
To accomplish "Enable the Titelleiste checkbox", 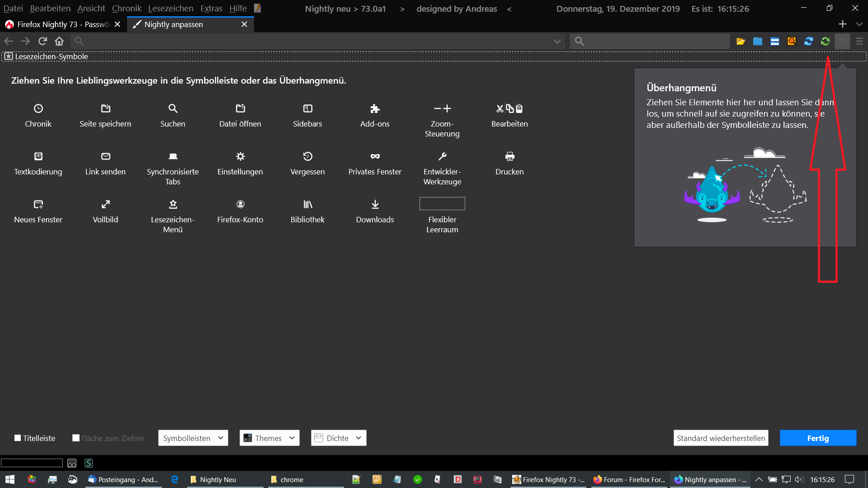I will click(x=18, y=438).
